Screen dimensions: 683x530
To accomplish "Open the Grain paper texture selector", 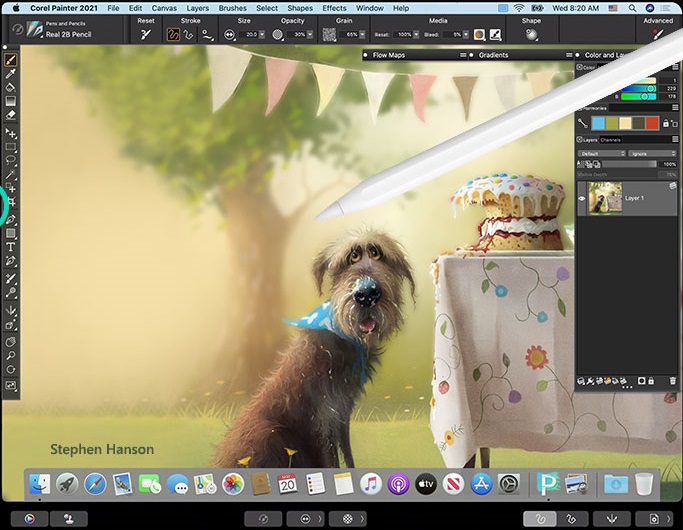I will [329, 34].
